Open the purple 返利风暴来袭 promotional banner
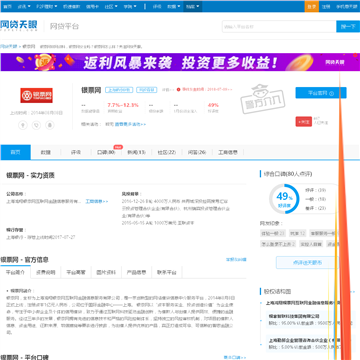The image size is (360, 360). click(180, 62)
